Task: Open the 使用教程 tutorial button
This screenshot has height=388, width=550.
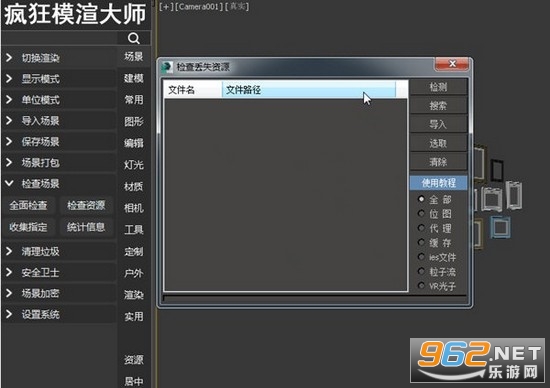Action: [438, 182]
